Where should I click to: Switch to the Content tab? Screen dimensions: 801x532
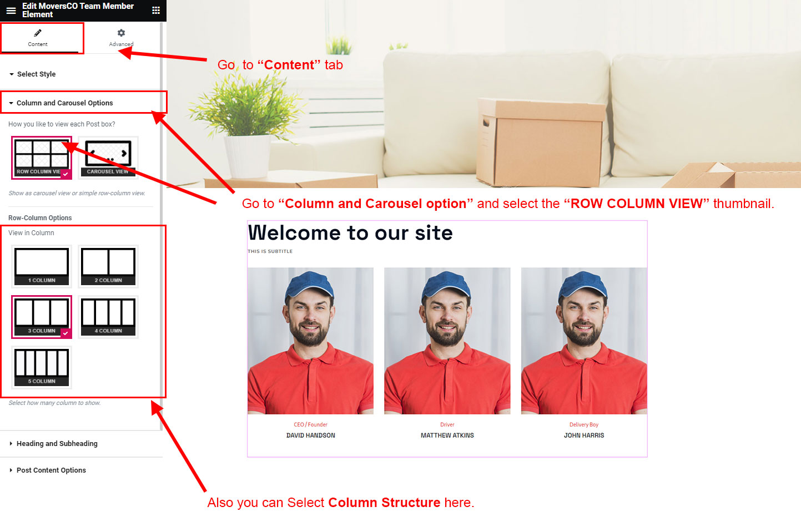pos(38,38)
